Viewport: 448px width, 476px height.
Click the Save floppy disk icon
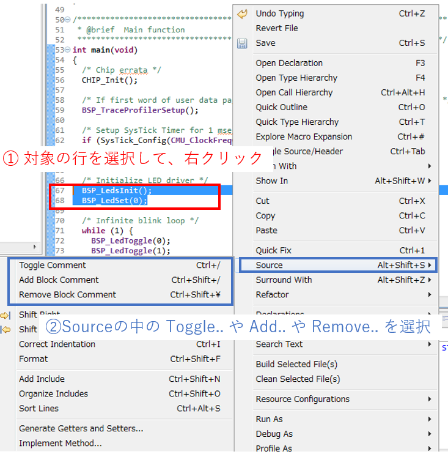point(242,43)
